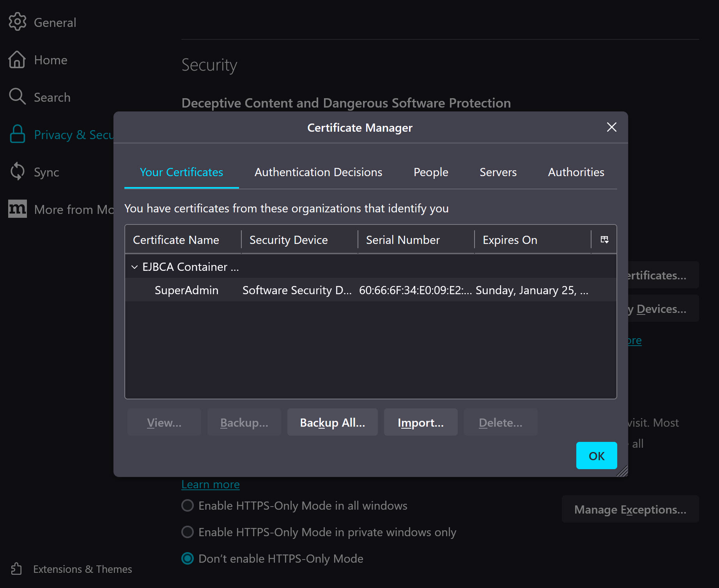The image size is (719, 588).
Task: Open the Learn more link
Action: 210,484
